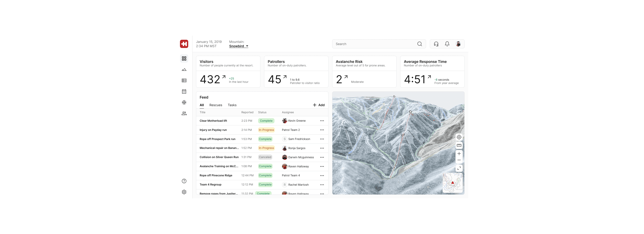Click the map ruler measure tool

point(459,145)
